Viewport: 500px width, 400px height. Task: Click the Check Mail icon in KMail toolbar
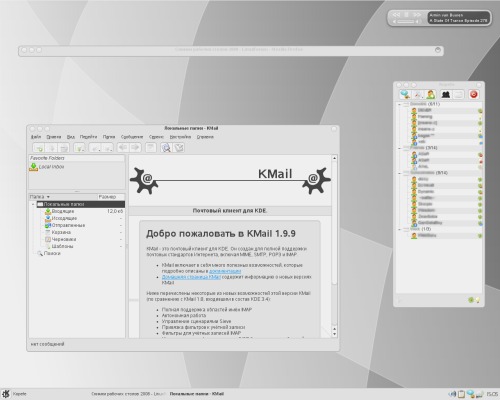pyautogui.click(x=79, y=147)
